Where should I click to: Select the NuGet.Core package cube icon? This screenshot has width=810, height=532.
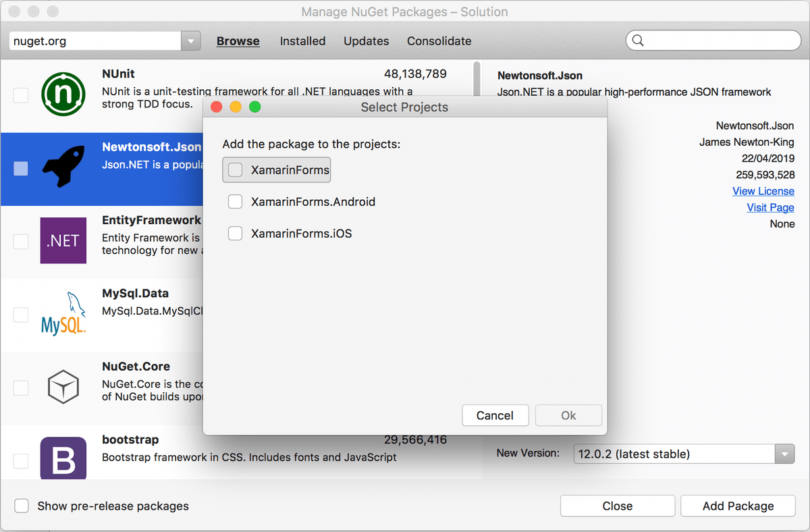63,388
